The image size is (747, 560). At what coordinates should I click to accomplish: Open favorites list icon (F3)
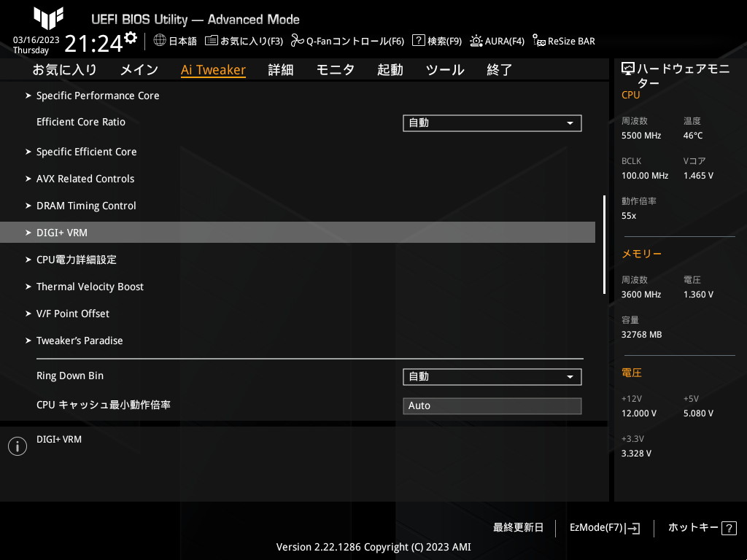[211, 41]
